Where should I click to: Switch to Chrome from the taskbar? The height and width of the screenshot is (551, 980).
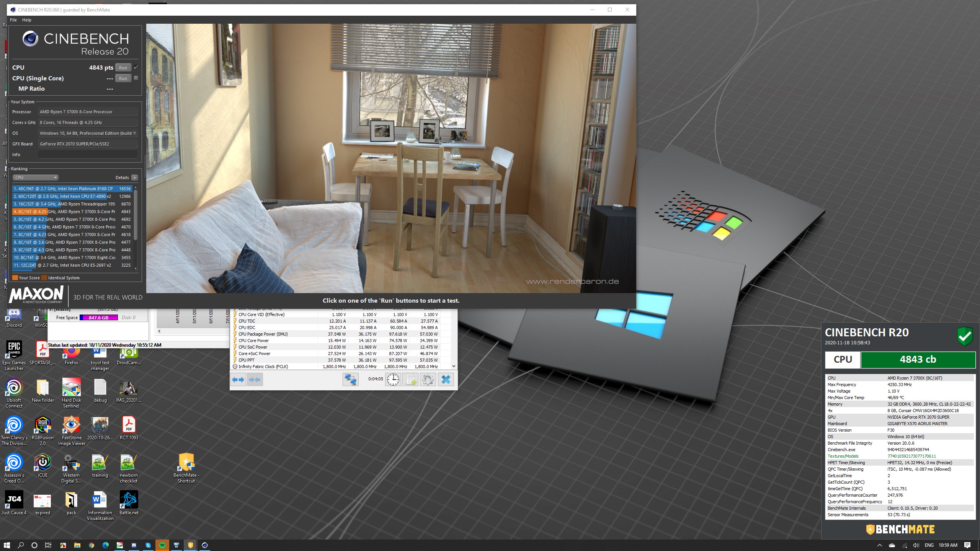91,545
